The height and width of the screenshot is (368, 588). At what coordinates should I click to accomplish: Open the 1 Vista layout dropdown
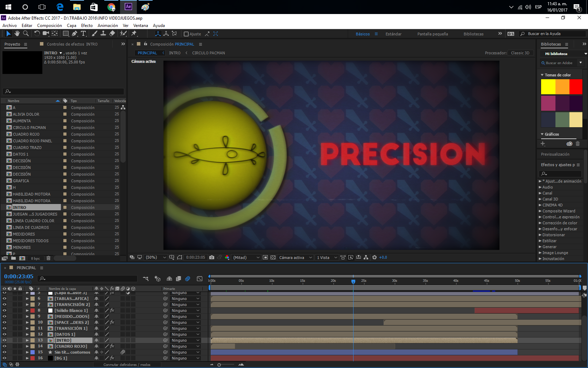[327, 257]
